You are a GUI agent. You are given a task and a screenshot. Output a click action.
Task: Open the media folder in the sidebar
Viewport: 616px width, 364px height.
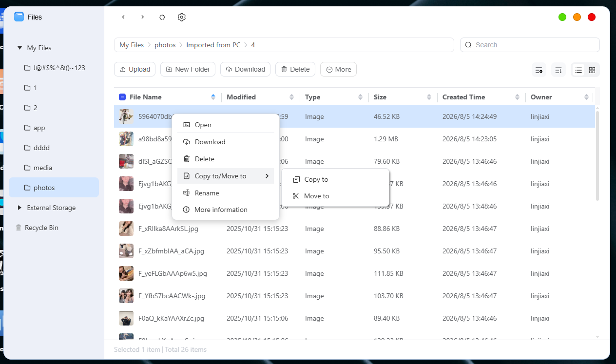[54, 168]
